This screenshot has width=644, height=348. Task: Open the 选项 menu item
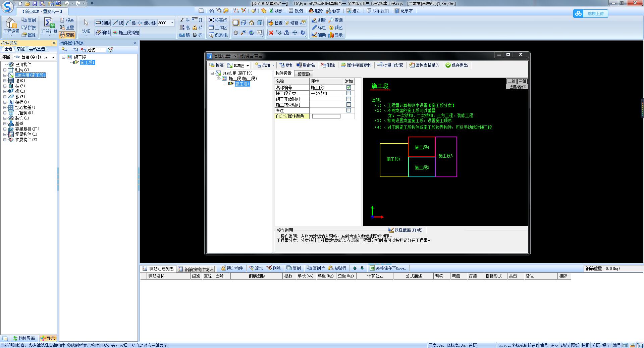pyautogui.click(x=354, y=11)
